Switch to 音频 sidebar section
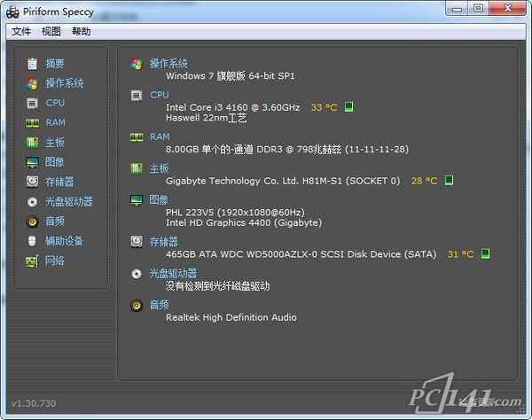532x420 pixels. point(55,222)
